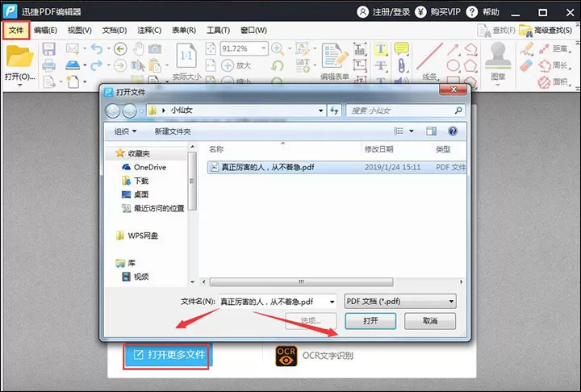The width and height of the screenshot is (581, 392).
Task: Open the 注释(C) menu
Action: coord(149,31)
